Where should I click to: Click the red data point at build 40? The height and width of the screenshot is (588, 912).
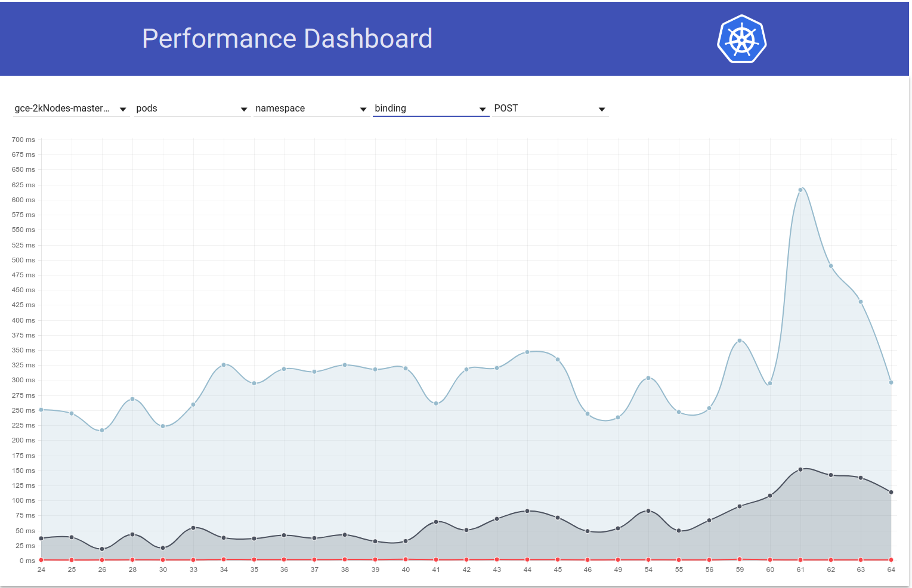coord(406,559)
